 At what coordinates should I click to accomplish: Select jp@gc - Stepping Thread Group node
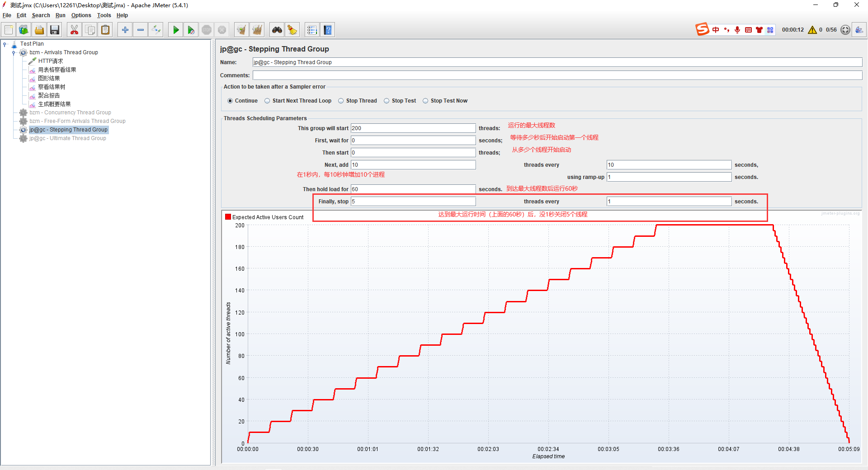pyautogui.click(x=68, y=130)
